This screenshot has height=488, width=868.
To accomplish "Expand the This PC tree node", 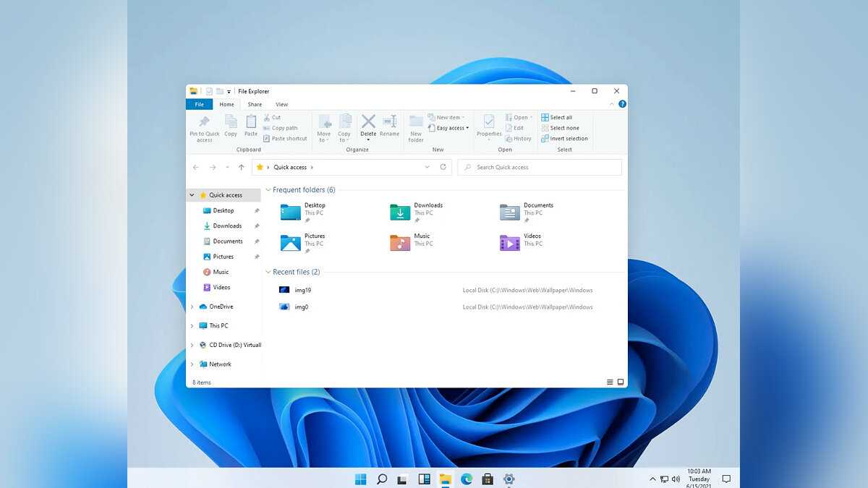I will click(192, 326).
